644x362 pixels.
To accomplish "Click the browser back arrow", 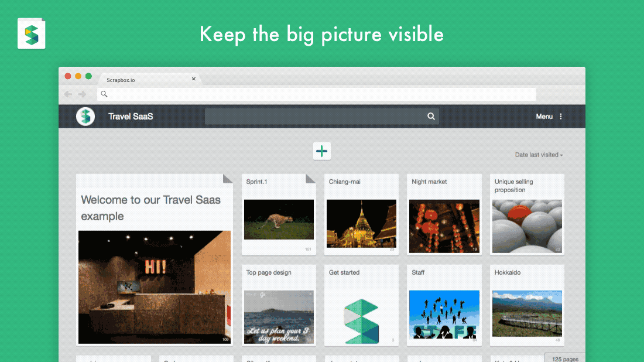I will 68,94.
